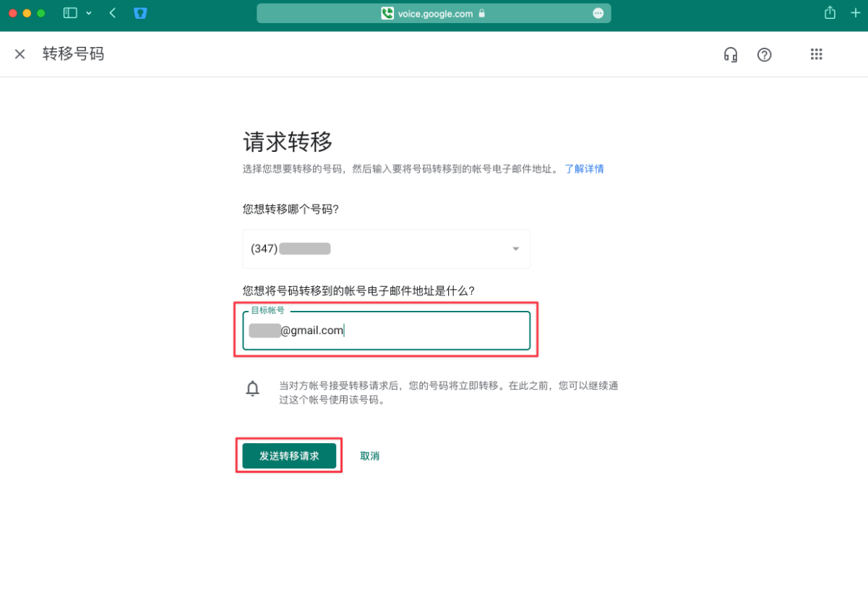Expand the (347) phone number dropdown
This screenshot has width=868, height=600.
tap(386, 249)
